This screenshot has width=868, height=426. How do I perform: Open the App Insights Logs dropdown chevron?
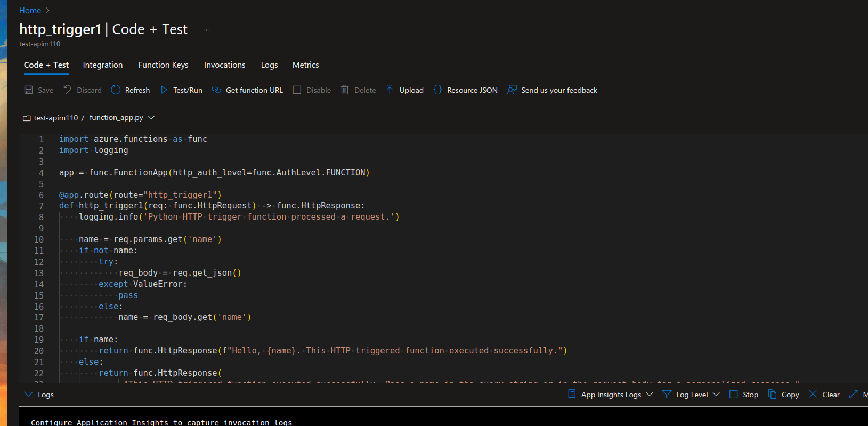coord(650,394)
